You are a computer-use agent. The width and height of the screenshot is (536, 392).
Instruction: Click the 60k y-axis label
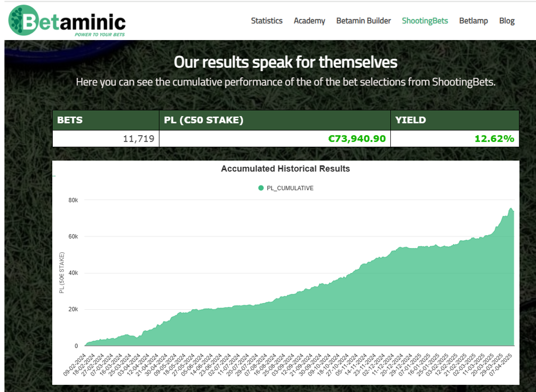point(73,236)
